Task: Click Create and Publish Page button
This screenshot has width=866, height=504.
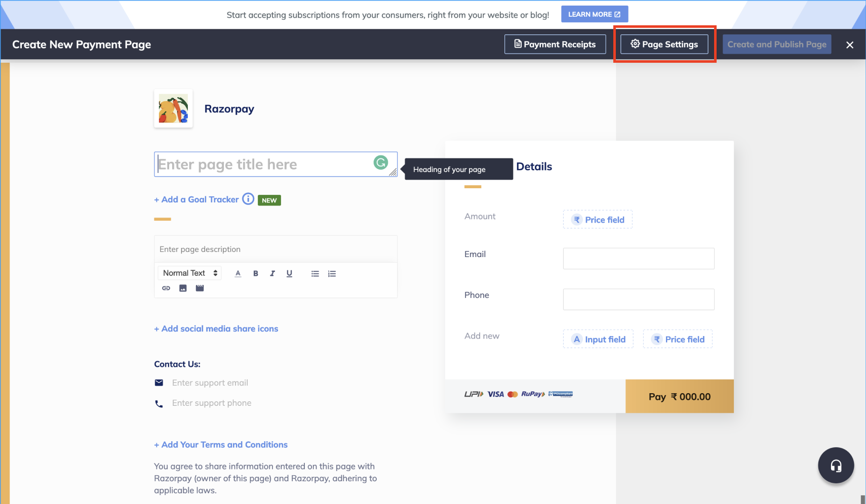Action: [x=777, y=44]
